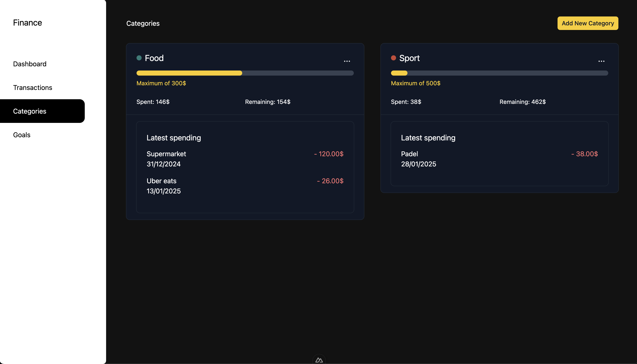
Task: Click Food card 'Latest spending' heading
Action: click(x=174, y=138)
